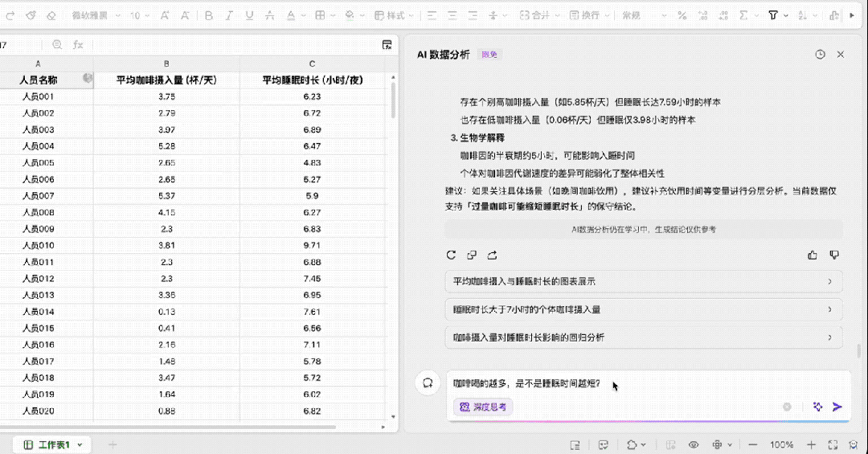
Task: Apply the fill color bucket
Action: 350,15
